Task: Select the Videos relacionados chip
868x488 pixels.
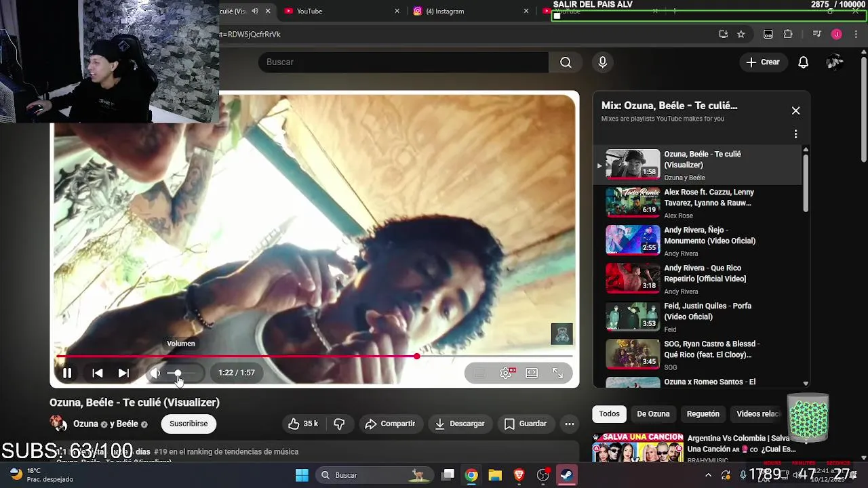Action: coord(758,414)
